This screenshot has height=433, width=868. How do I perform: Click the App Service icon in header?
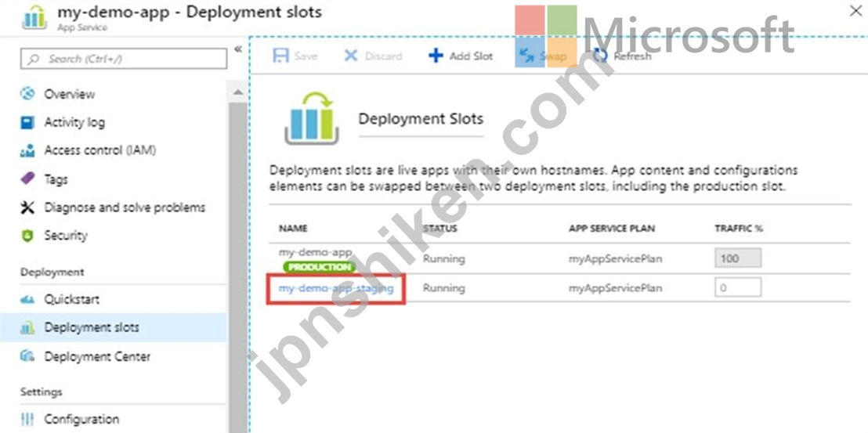click(x=34, y=18)
